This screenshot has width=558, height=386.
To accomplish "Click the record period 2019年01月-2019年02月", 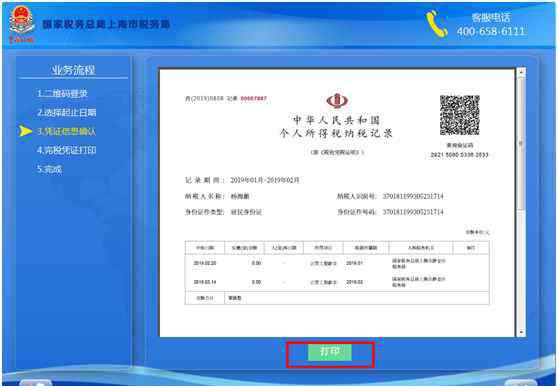I will 265,180.
